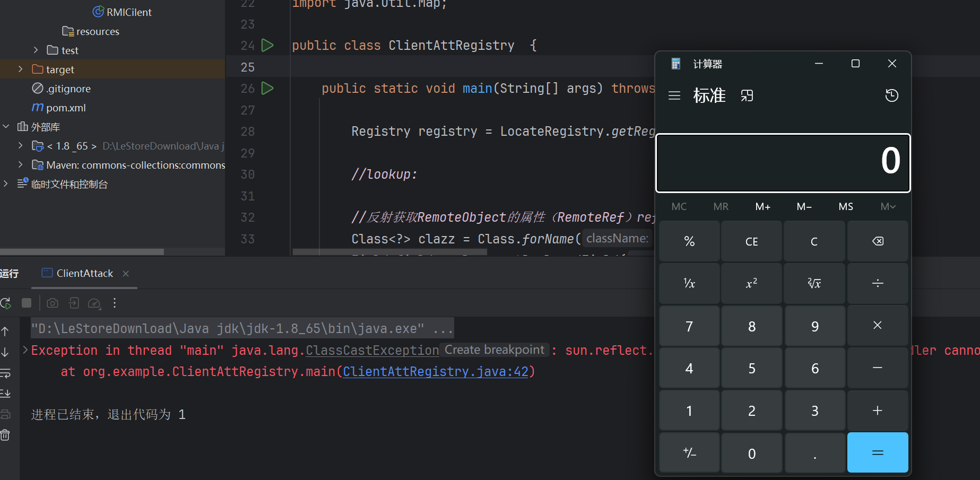Click the stop process square icon
The image size is (980, 480).
pos(27,303)
